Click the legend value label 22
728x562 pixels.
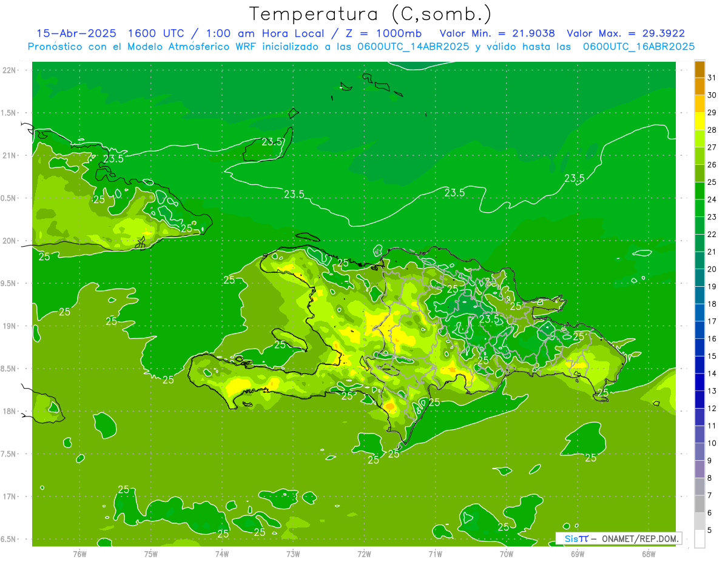pos(712,234)
